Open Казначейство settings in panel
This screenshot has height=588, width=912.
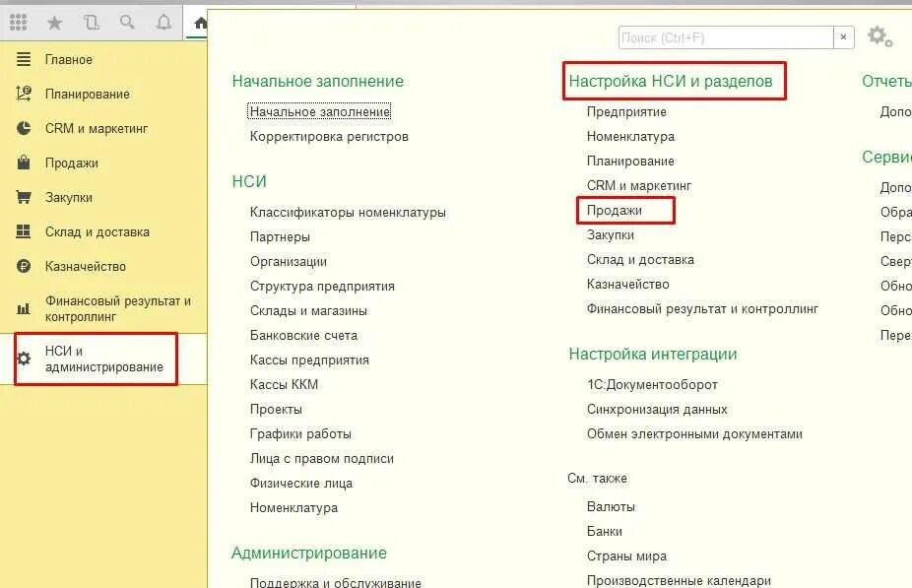pos(627,284)
